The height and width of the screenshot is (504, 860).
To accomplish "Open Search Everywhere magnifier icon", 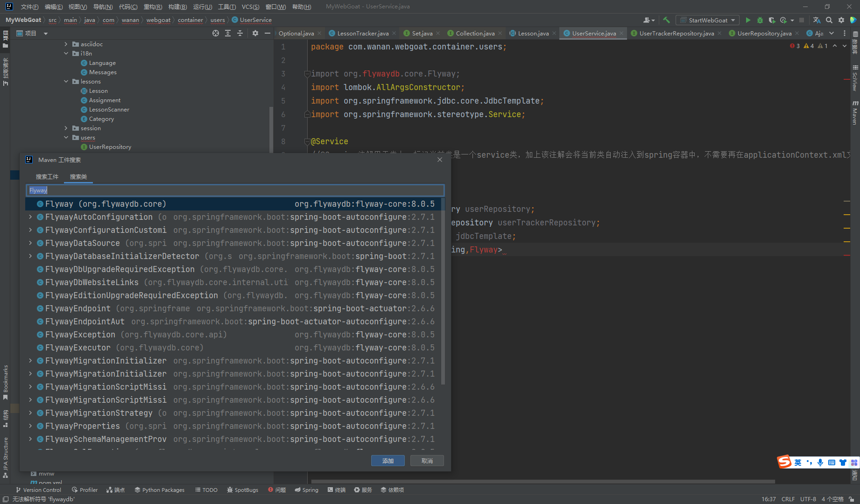I will click(829, 20).
